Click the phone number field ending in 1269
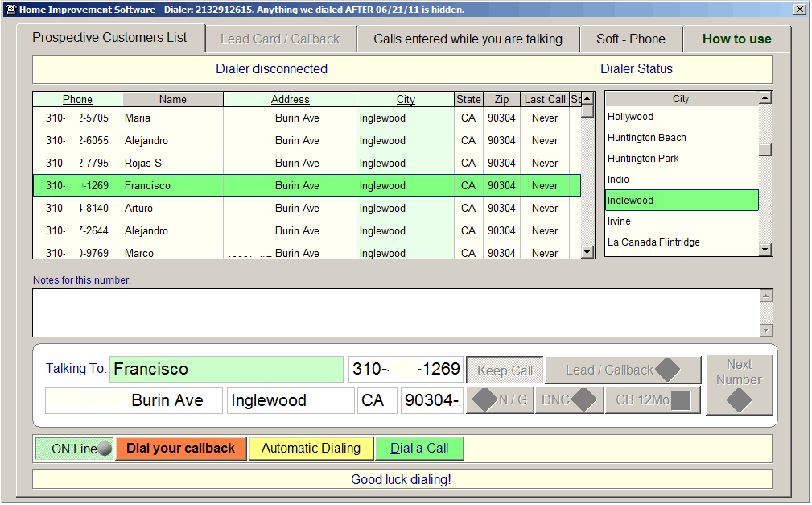 click(406, 369)
